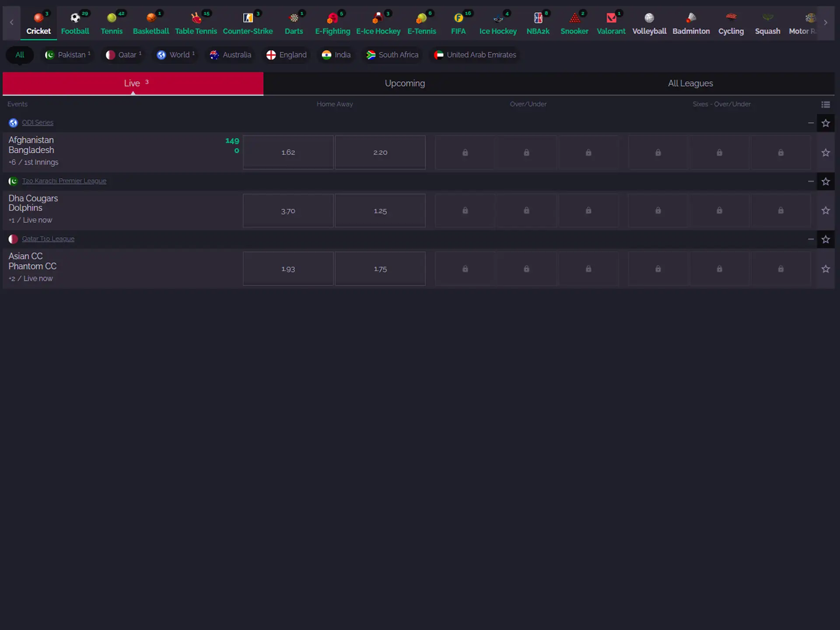Viewport: 840px width, 630px height.
Task: Select the Live tab
Action: (x=133, y=83)
